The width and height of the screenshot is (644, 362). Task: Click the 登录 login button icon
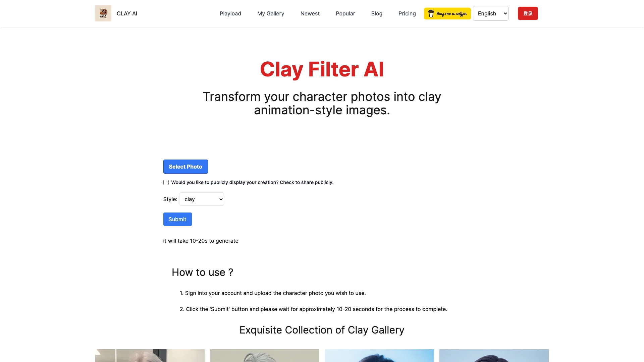coord(528,13)
